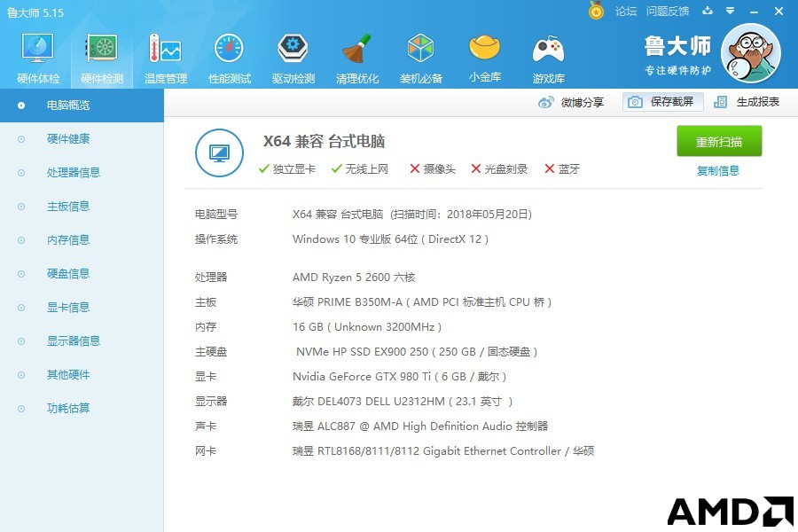
Task: Click the 鲁大师 mascot avatar
Action: [751, 53]
